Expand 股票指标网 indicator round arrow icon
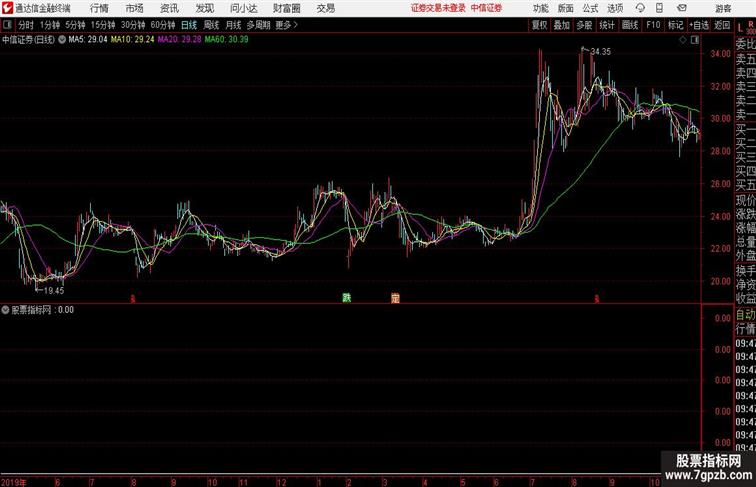756x487 pixels. 5,310
